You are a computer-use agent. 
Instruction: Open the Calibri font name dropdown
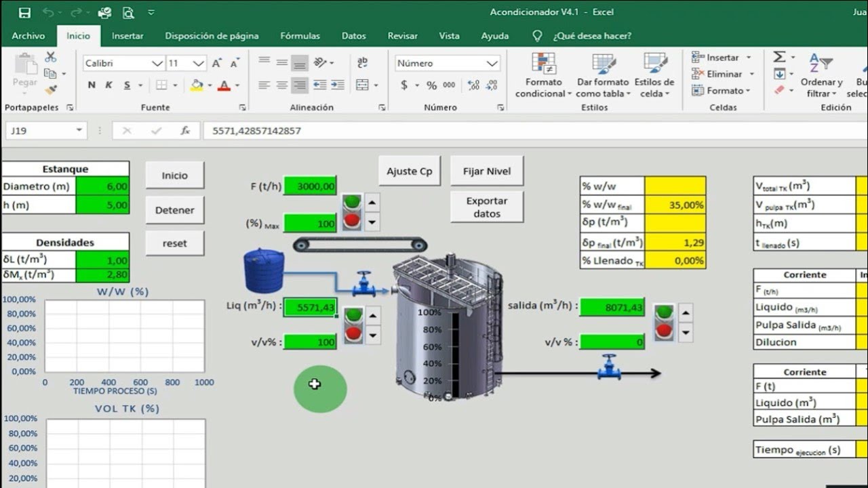pos(157,63)
